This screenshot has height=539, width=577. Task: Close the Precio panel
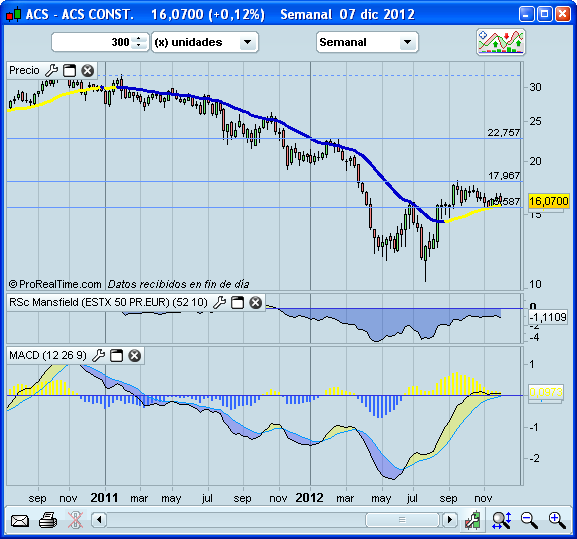tap(88, 70)
